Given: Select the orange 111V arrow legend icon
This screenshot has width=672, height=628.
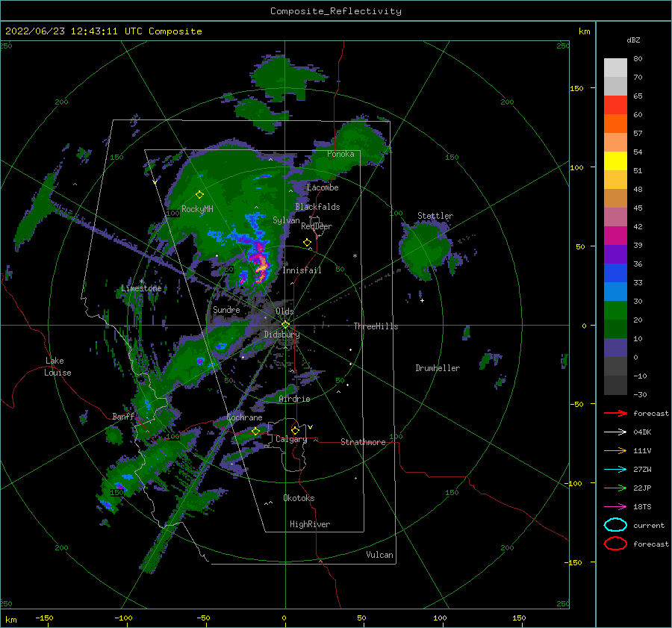Looking at the screenshot, I should 615,450.
